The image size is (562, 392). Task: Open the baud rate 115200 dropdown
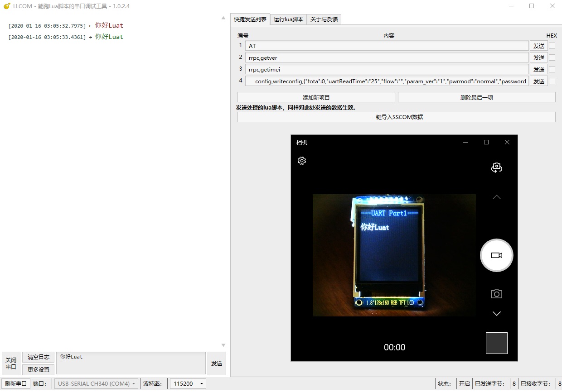pos(188,383)
